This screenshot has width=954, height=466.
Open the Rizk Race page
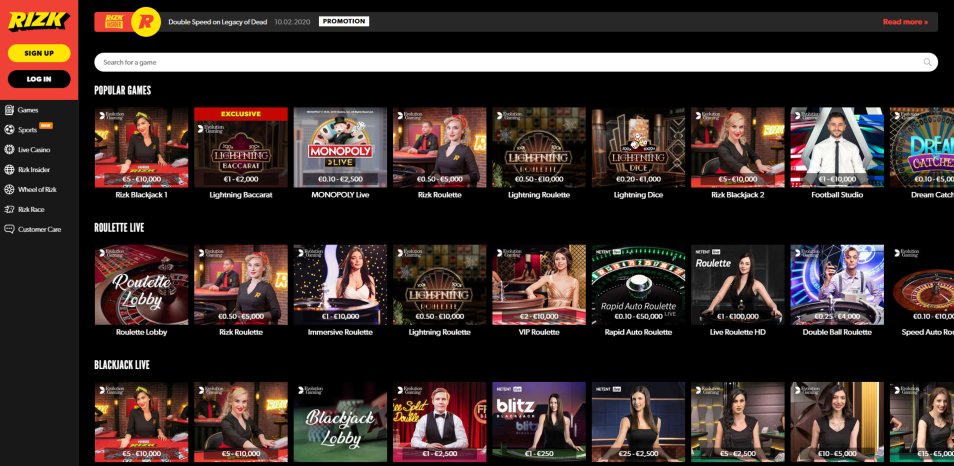(31, 209)
